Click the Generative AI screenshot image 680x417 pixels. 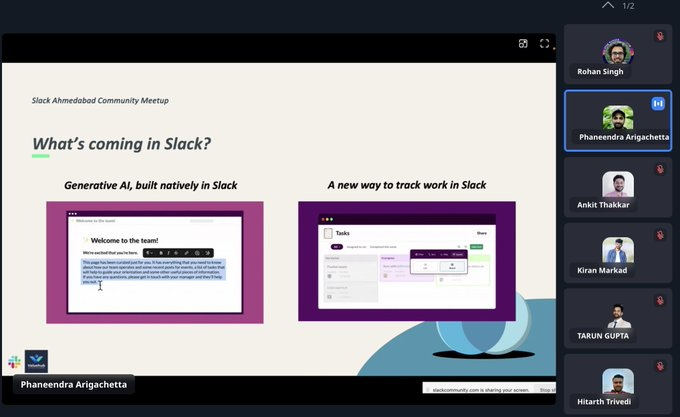155,262
